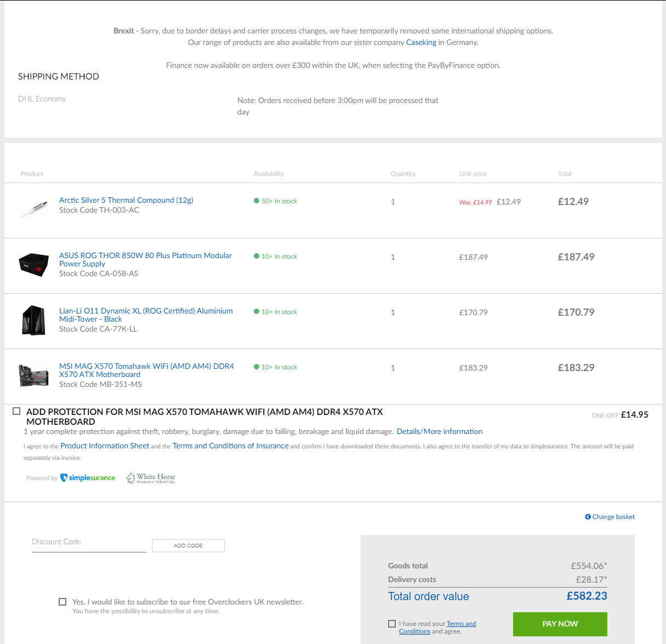
Task: Open the Product Information Sheet link
Action: 105,446
